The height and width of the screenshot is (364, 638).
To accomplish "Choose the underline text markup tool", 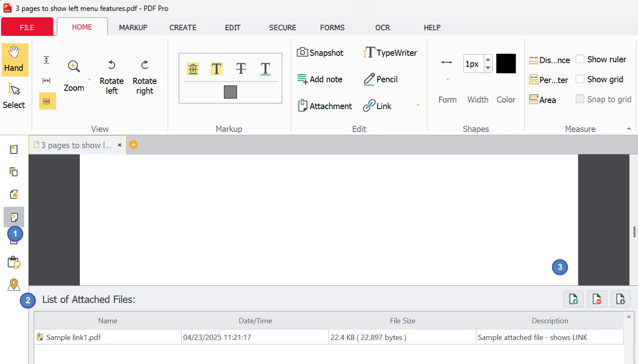I will [265, 69].
